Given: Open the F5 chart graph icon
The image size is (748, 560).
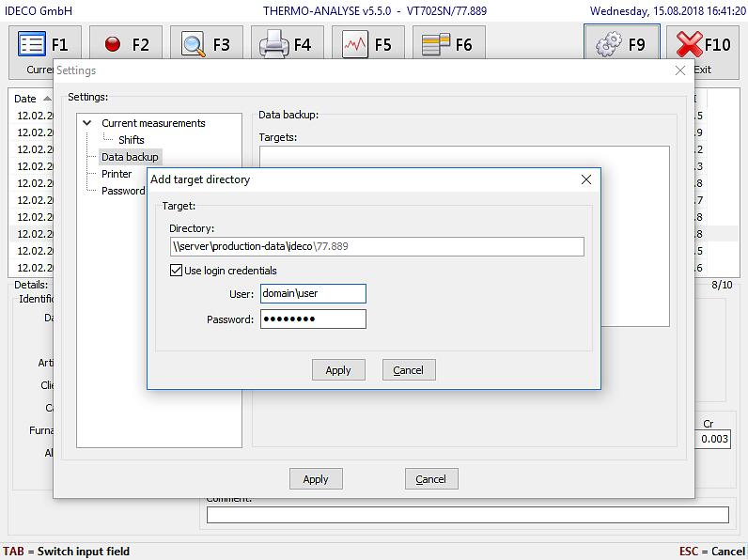Looking at the screenshot, I should 355,44.
